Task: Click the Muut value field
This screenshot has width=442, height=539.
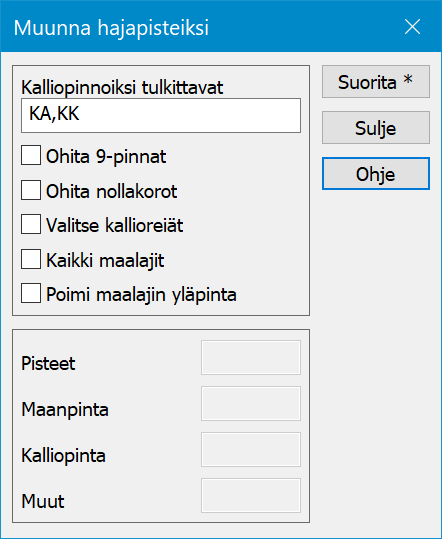Action: point(251,495)
